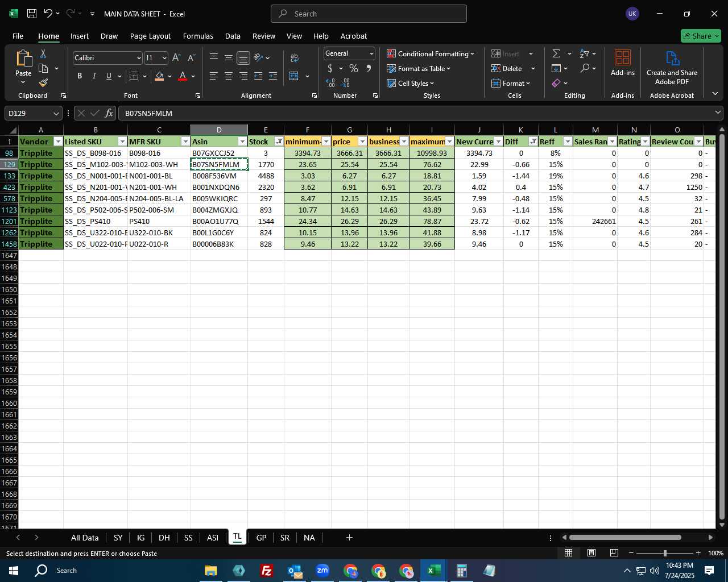Viewport: 728px width, 582px height.
Task: Switch to the Formulas ribbon tab
Action: pyautogui.click(x=198, y=36)
